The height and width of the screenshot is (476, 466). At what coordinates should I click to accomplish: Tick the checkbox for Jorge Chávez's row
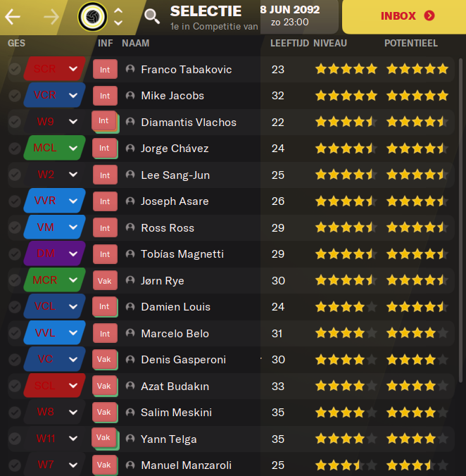point(15,148)
